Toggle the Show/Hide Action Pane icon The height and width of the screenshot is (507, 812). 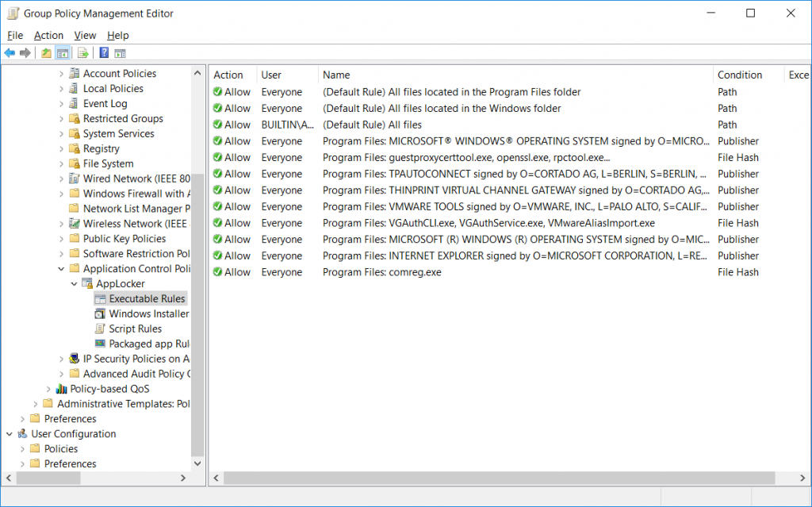(119, 53)
